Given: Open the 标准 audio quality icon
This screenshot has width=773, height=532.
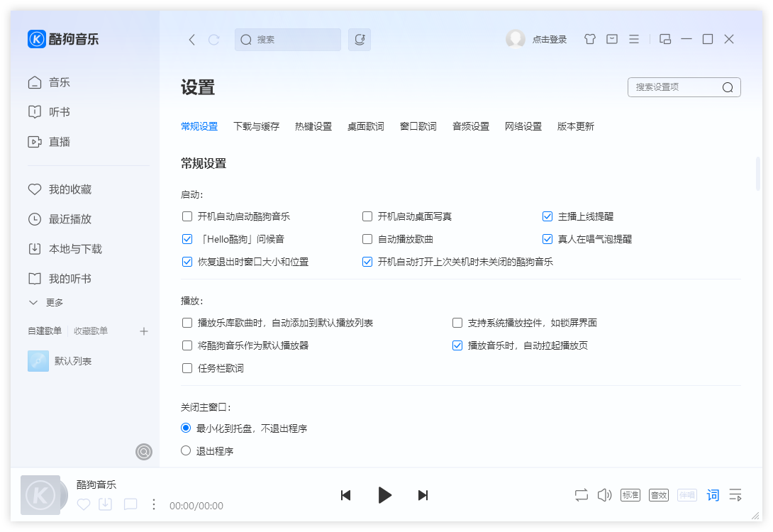Looking at the screenshot, I should [630, 495].
